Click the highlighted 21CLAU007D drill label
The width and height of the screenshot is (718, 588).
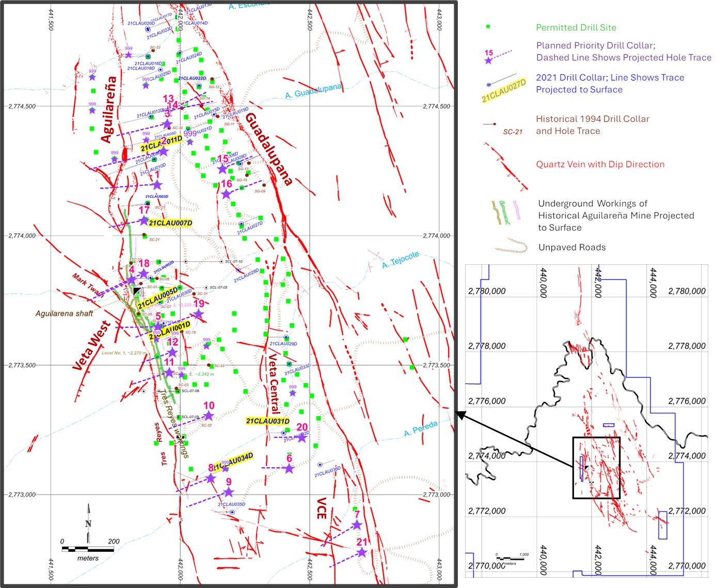point(170,223)
